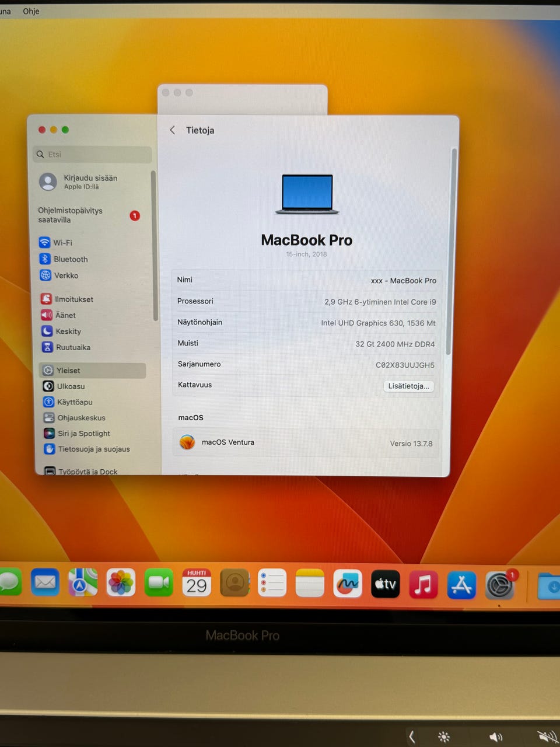Click serial number C02X83UUJGH5
Viewport: 560px width, 747px height.
point(405,365)
